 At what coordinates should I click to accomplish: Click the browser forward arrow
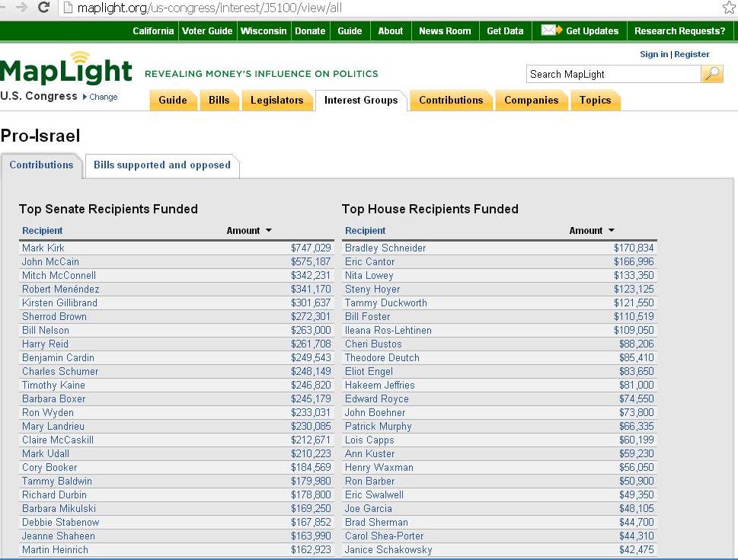(x=21, y=8)
